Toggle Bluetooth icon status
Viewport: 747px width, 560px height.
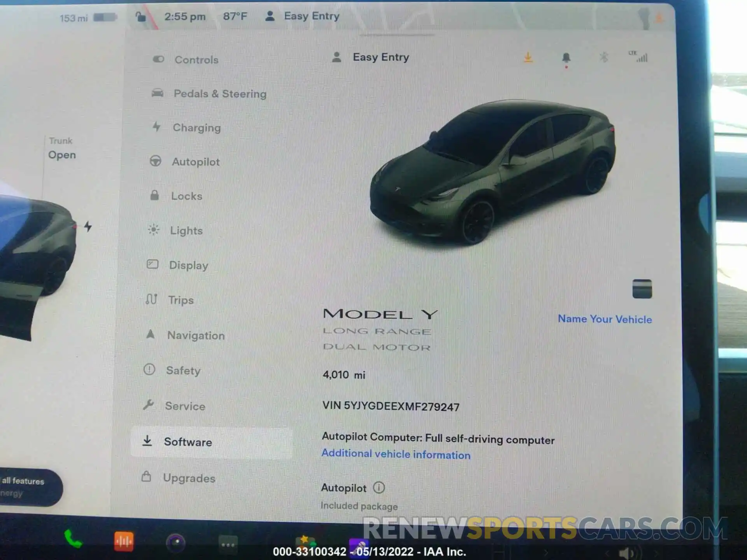[x=602, y=57]
